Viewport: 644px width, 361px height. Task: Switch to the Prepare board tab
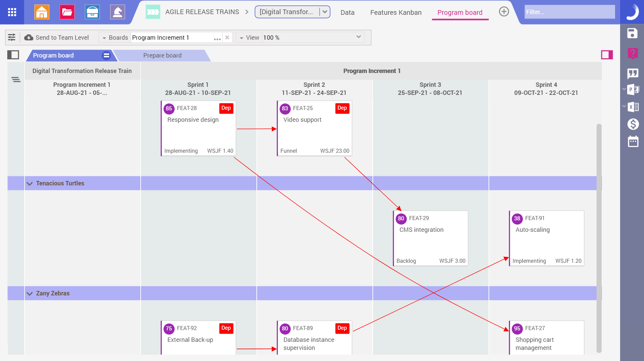click(163, 55)
